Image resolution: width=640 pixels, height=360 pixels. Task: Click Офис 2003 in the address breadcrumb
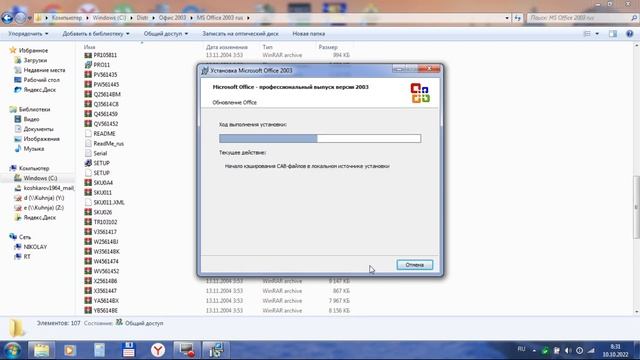172,18
